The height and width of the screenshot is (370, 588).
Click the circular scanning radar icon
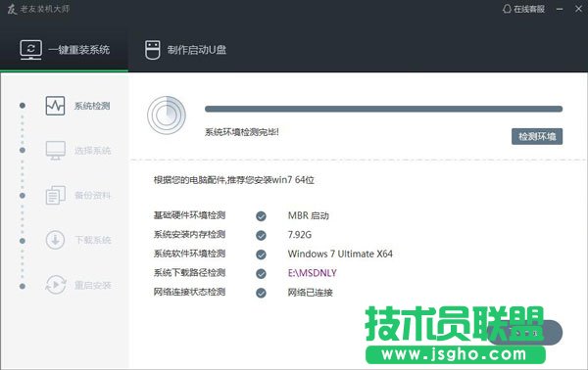coord(167,116)
